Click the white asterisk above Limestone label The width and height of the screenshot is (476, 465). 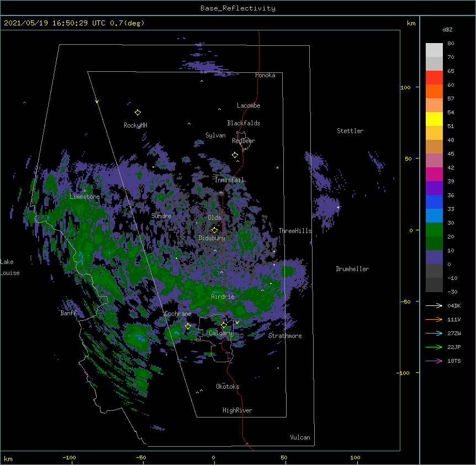[x=84, y=191]
